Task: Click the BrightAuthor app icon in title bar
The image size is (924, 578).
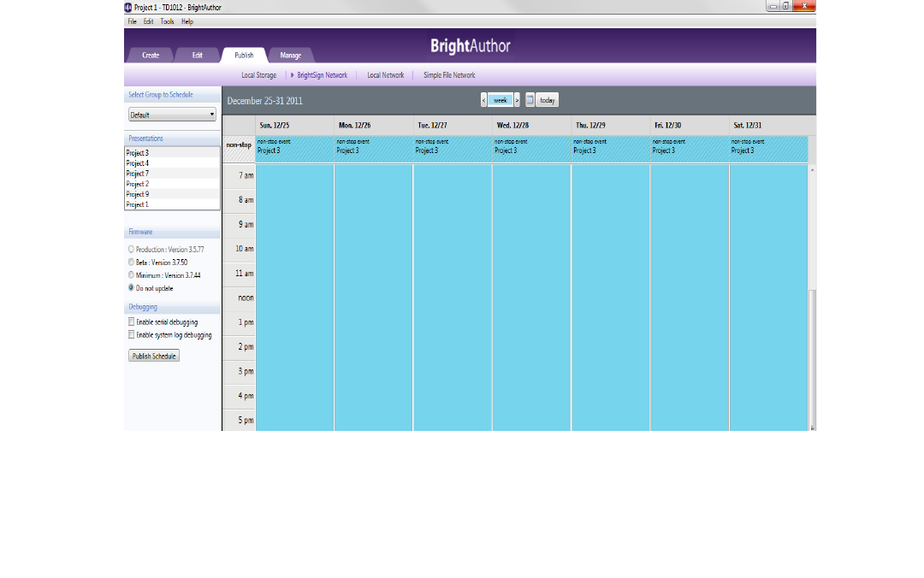Action: [x=127, y=8]
